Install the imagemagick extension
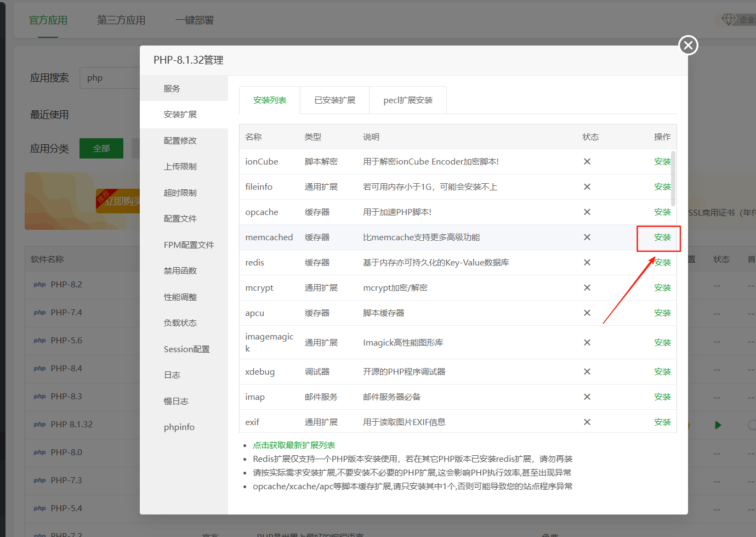The width and height of the screenshot is (756, 537). pyautogui.click(x=662, y=342)
